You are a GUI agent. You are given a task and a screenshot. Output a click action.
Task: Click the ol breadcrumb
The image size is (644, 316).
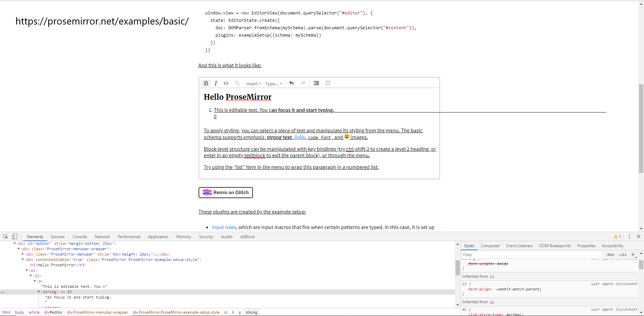click(x=226, y=312)
